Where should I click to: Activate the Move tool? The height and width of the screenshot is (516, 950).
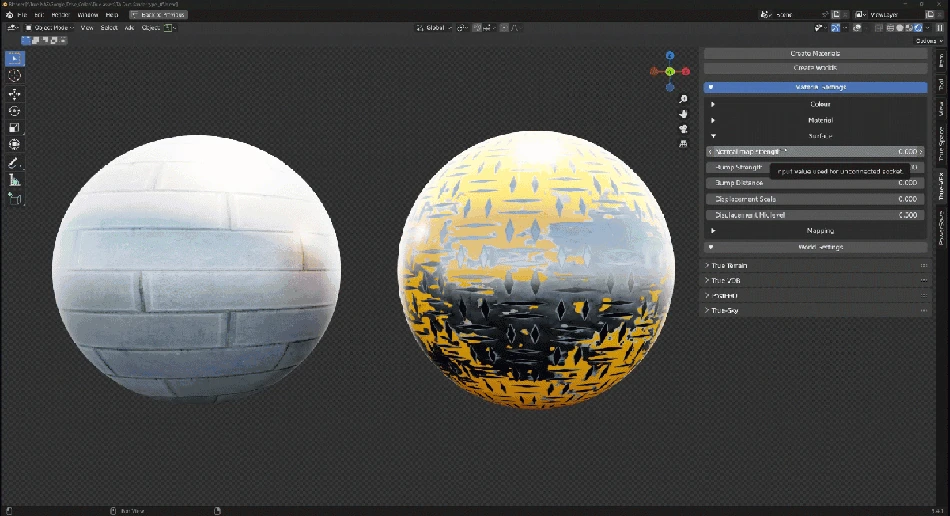point(15,94)
